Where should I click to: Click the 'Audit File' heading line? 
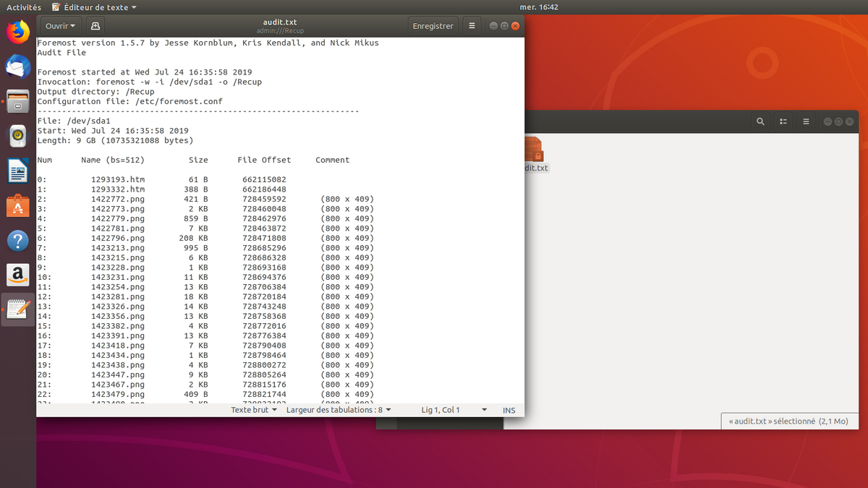[x=61, y=53]
